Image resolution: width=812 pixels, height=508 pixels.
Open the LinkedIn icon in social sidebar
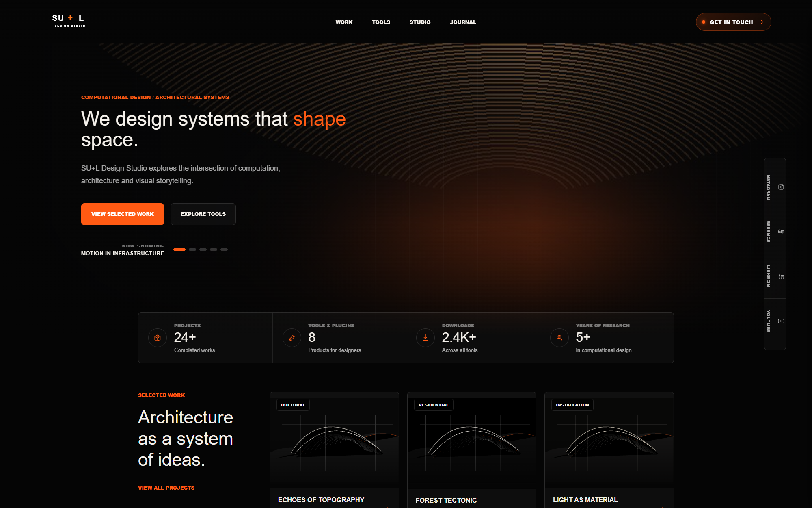781,276
